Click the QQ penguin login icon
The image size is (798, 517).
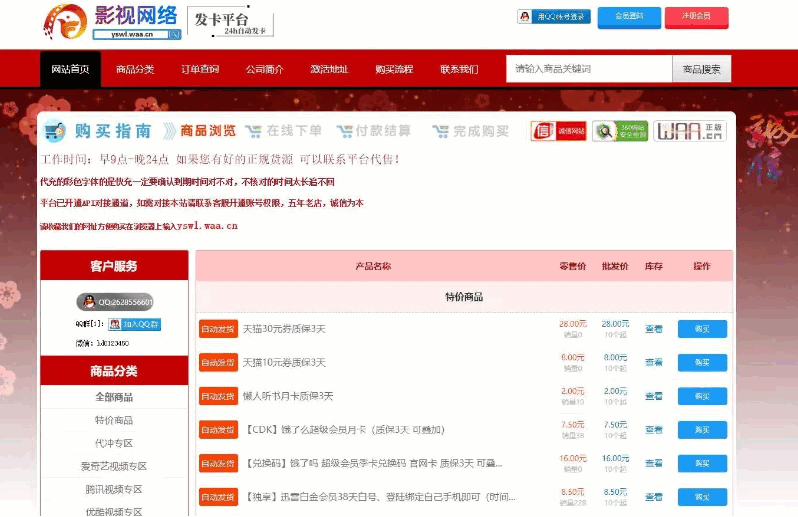[x=525, y=16]
